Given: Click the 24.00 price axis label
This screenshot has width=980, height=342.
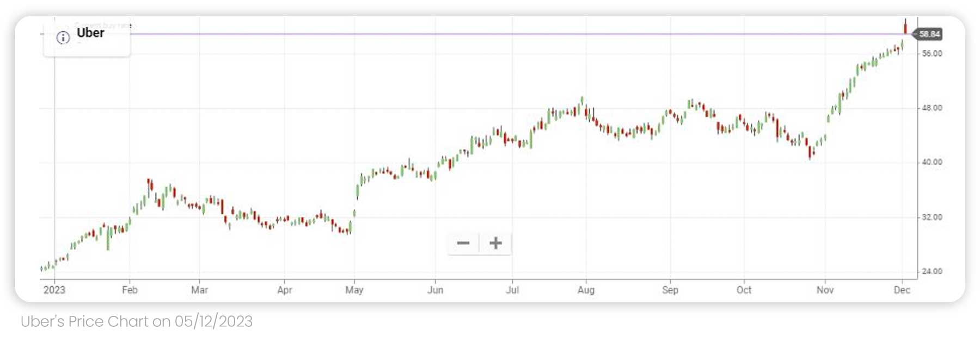Looking at the screenshot, I should point(932,271).
